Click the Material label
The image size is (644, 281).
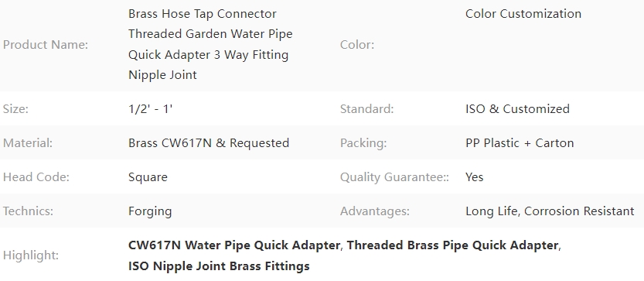[28, 143]
